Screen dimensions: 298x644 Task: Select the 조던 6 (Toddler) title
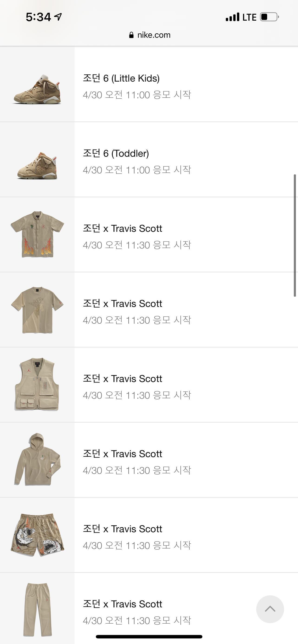116,153
